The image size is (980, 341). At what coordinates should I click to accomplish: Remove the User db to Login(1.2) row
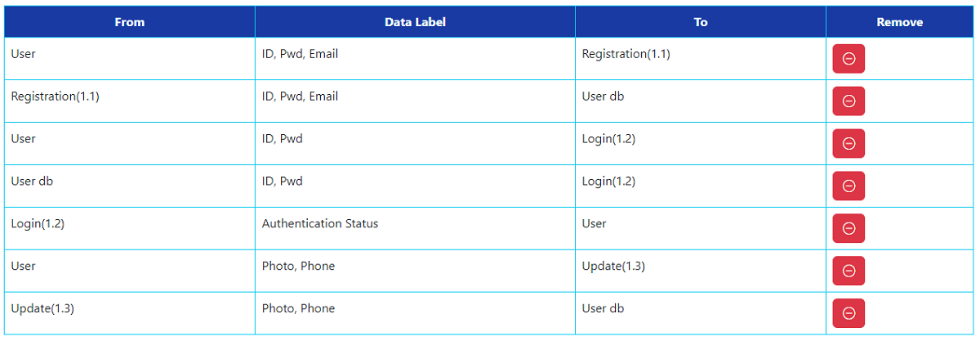849,186
